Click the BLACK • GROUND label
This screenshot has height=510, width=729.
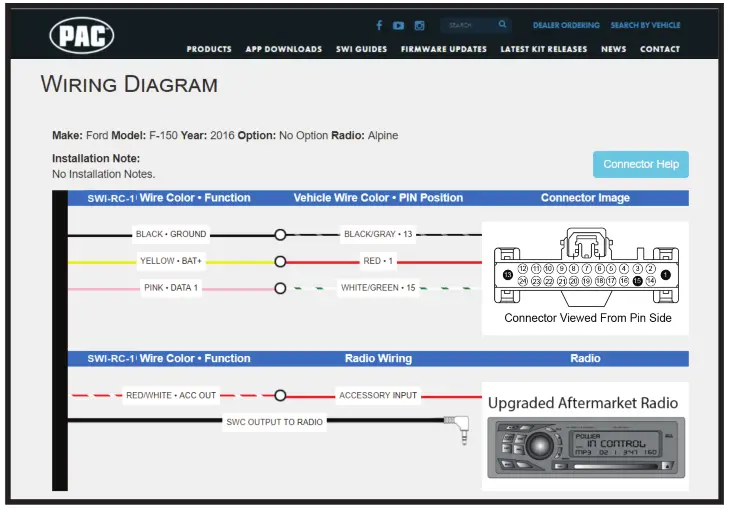(x=171, y=234)
